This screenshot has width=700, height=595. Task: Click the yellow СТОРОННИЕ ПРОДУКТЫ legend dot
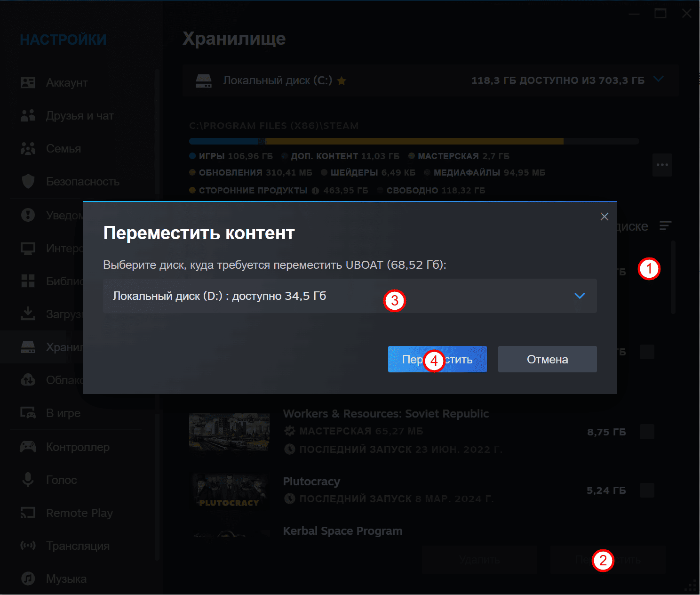coord(192,191)
